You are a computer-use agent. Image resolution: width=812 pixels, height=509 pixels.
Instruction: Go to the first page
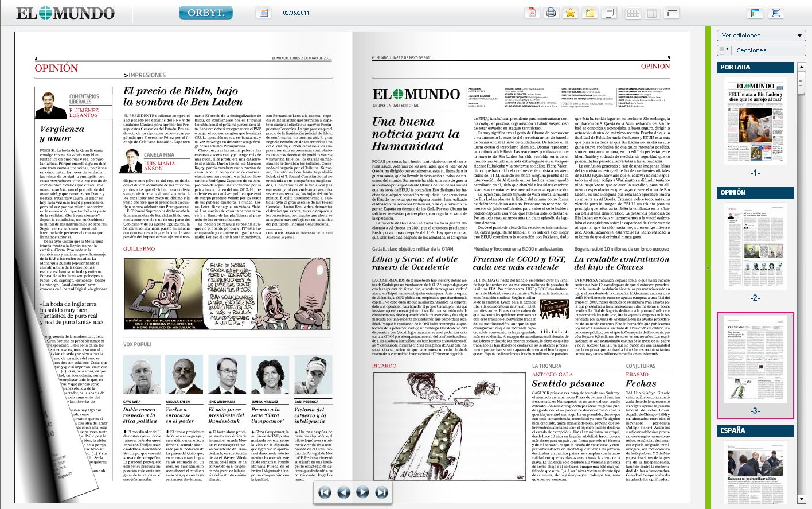[x=325, y=492]
